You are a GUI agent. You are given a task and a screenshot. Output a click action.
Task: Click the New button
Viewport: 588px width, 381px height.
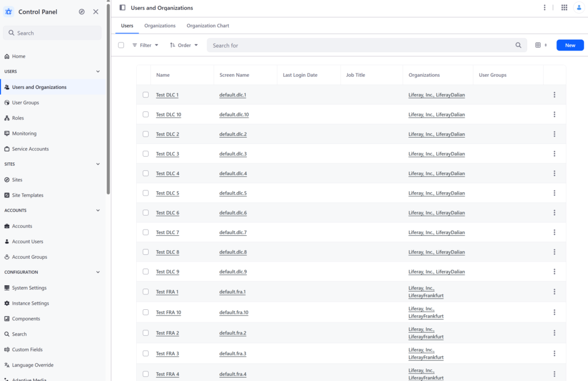[570, 45]
